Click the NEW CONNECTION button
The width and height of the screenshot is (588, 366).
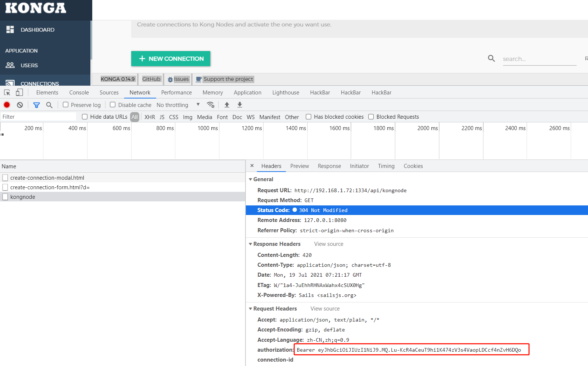[x=171, y=58]
